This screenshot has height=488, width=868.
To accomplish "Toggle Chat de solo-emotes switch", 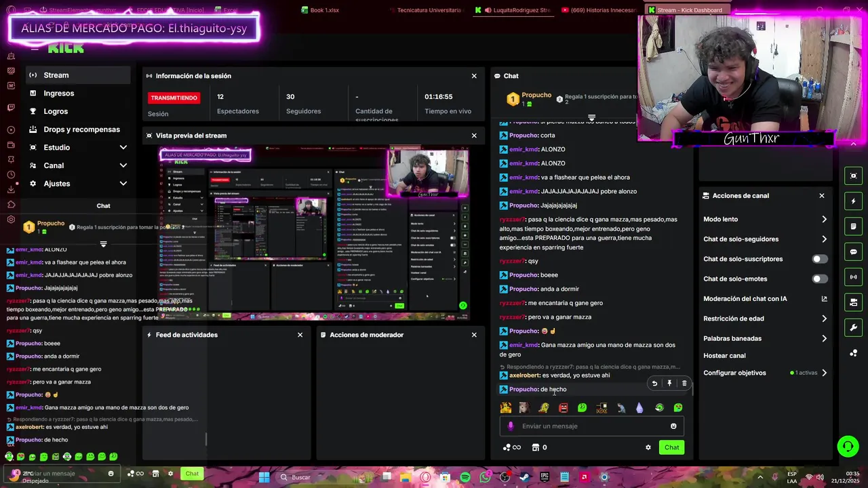I will pos(820,279).
